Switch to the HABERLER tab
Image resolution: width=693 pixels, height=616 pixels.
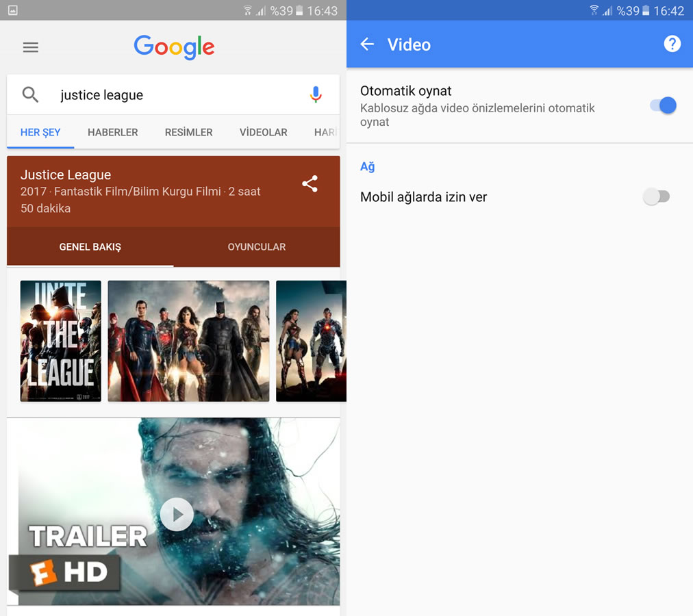point(113,132)
